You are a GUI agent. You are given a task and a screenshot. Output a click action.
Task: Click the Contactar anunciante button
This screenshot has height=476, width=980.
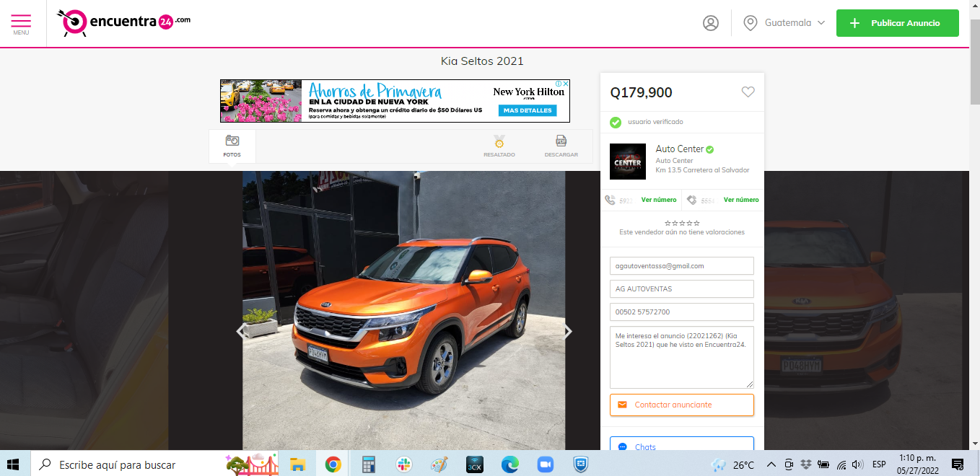click(x=682, y=405)
